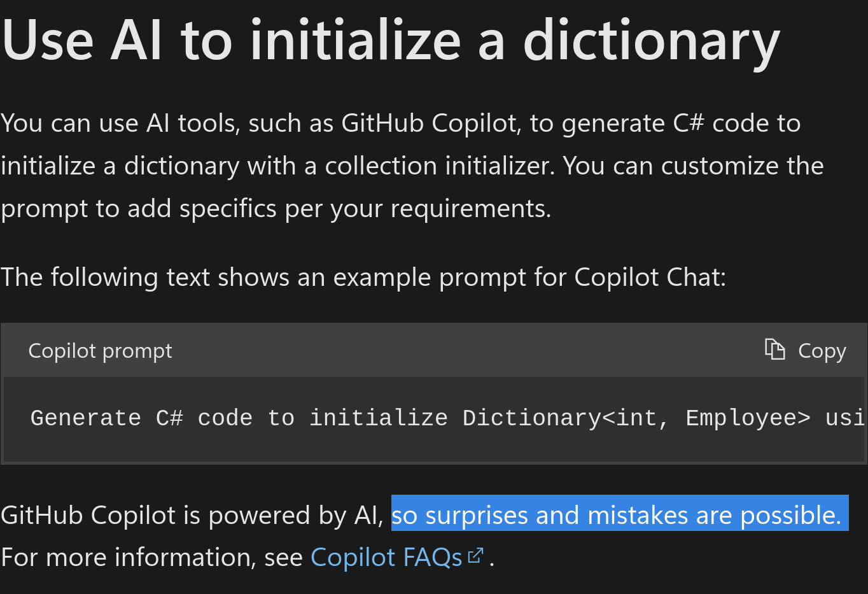Image resolution: width=868 pixels, height=594 pixels.
Task: Click the 'For more information, see' text
Action: pos(151,557)
